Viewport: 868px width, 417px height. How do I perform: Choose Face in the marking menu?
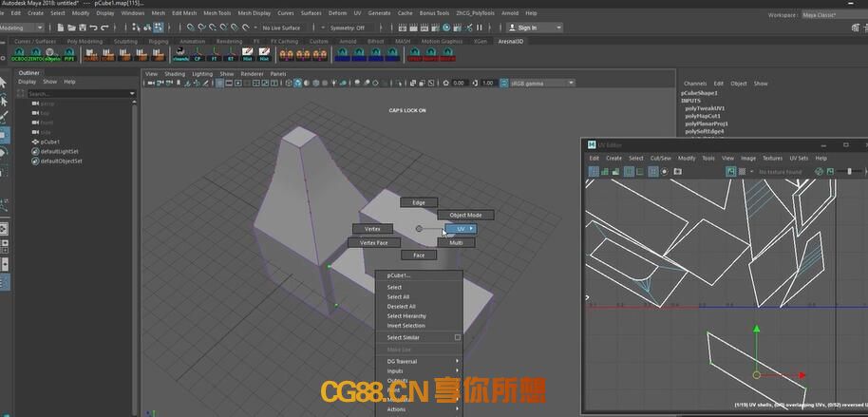coord(419,256)
